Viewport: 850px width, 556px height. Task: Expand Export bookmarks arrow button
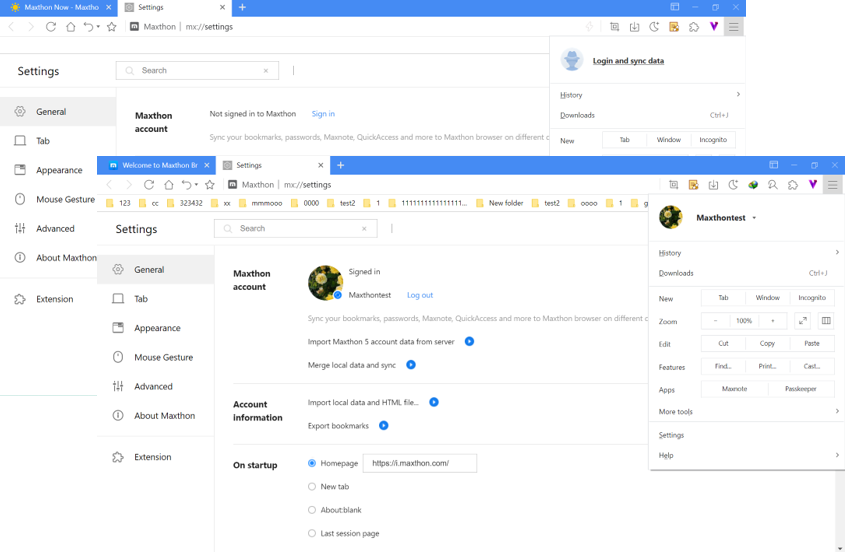(384, 425)
